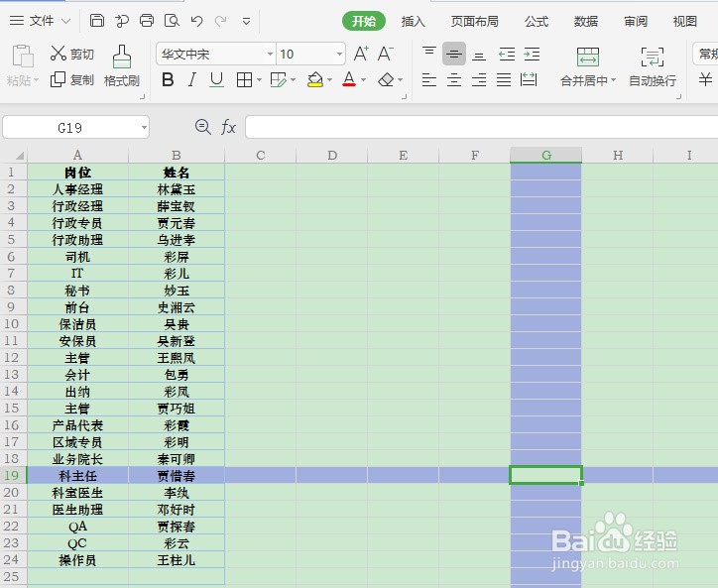Undo the last action
This screenshot has height=588, width=718.
(x=197, y=21)
